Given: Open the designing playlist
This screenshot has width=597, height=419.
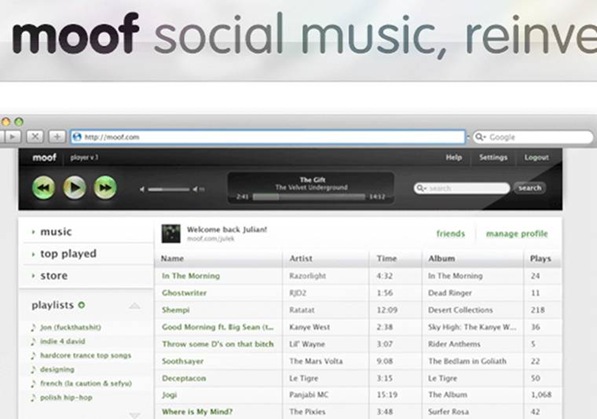Looking at the screenshot, I should (x=57, y=369).
